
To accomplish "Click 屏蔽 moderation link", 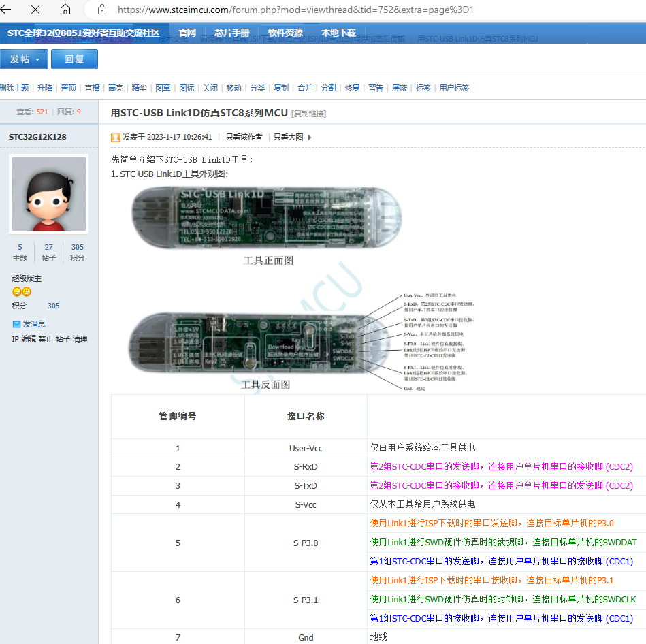I will click(x=400, y=88).
